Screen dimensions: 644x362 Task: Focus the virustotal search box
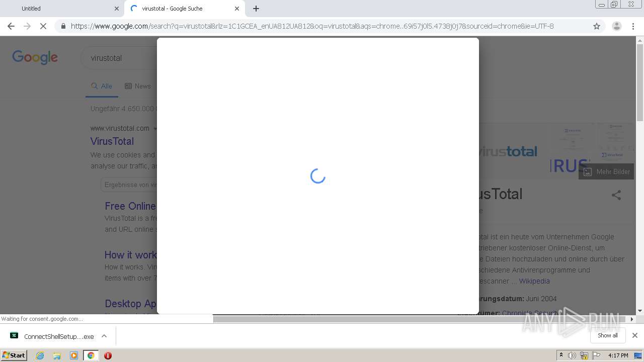(x=119, y=58)
